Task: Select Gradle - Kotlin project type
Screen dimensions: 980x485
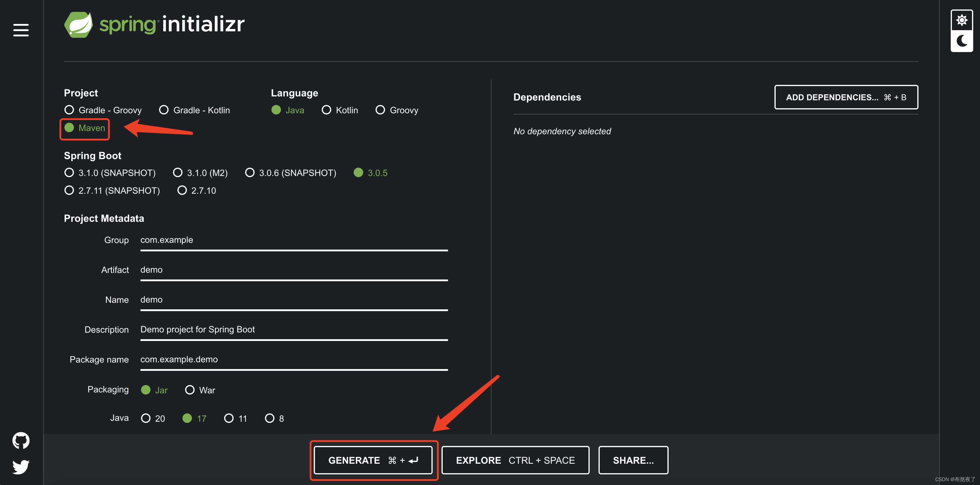Action: [194, 110]
